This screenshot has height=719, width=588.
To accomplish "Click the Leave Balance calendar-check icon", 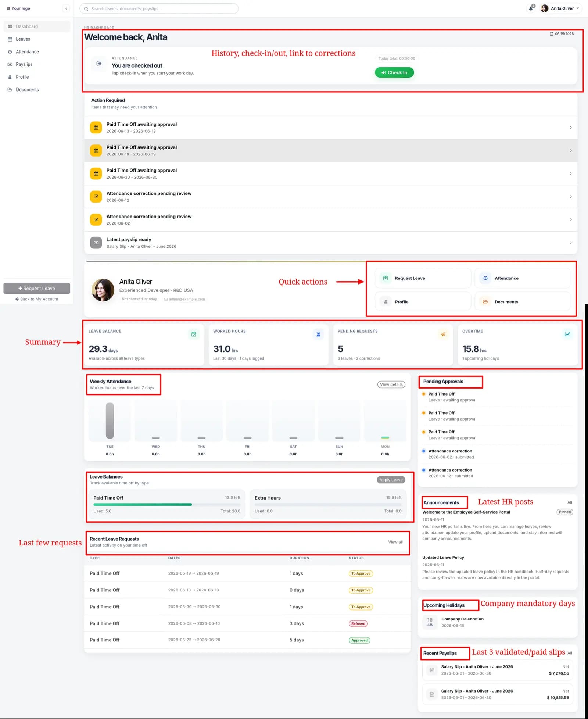I will [x=194, y=334].
